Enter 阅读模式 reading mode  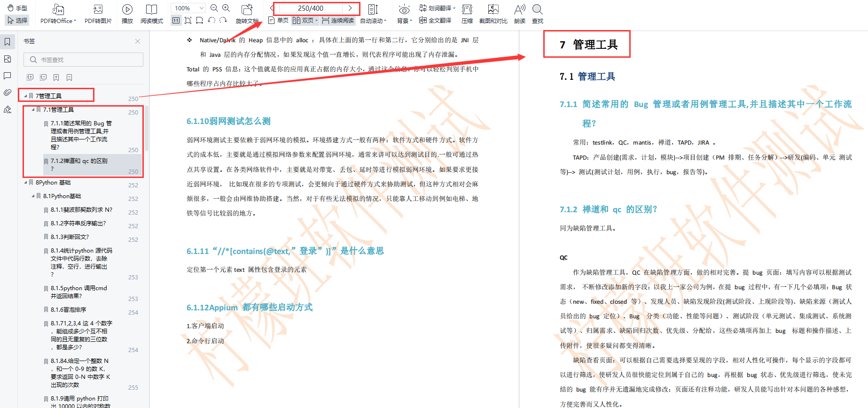point(151,15)
